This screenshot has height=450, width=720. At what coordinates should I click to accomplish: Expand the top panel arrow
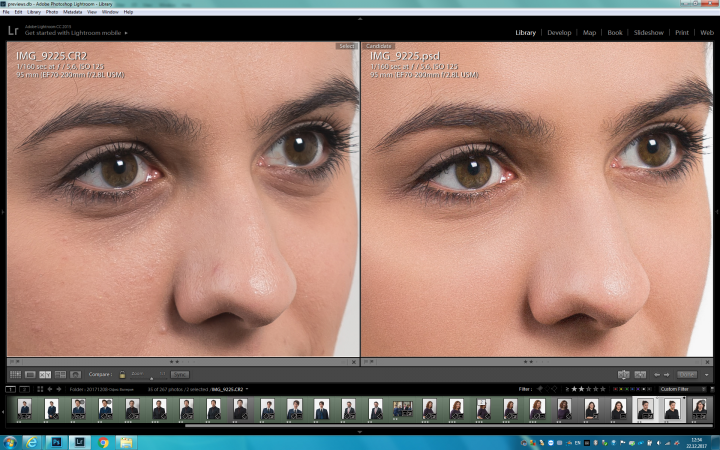coord(360,19)
